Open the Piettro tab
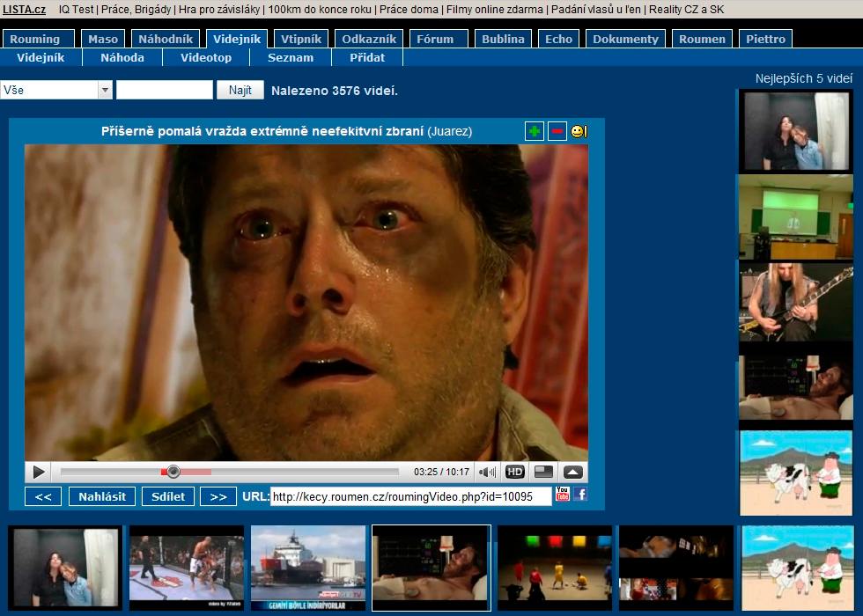This screenshot has width=863, height=616. coord(765,39)
